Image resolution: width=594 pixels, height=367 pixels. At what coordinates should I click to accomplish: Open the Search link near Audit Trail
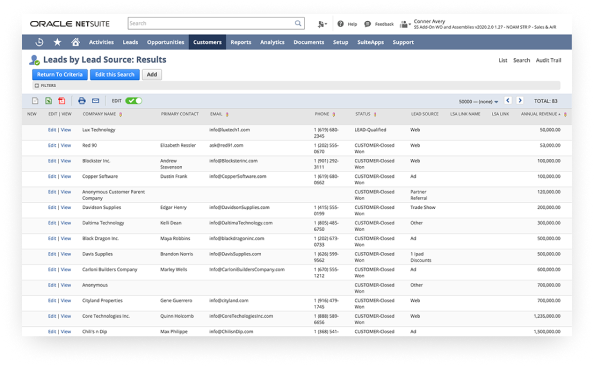pos(521,60)
